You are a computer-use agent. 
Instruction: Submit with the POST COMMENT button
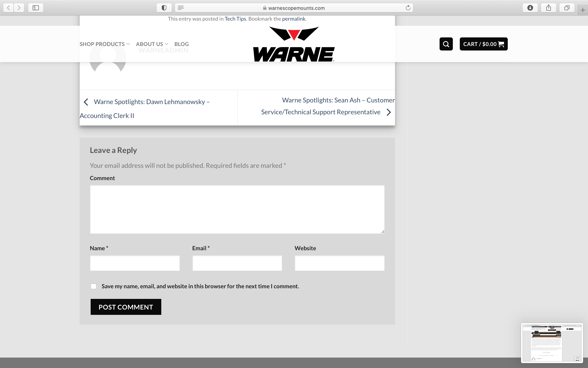click(126, 307)
